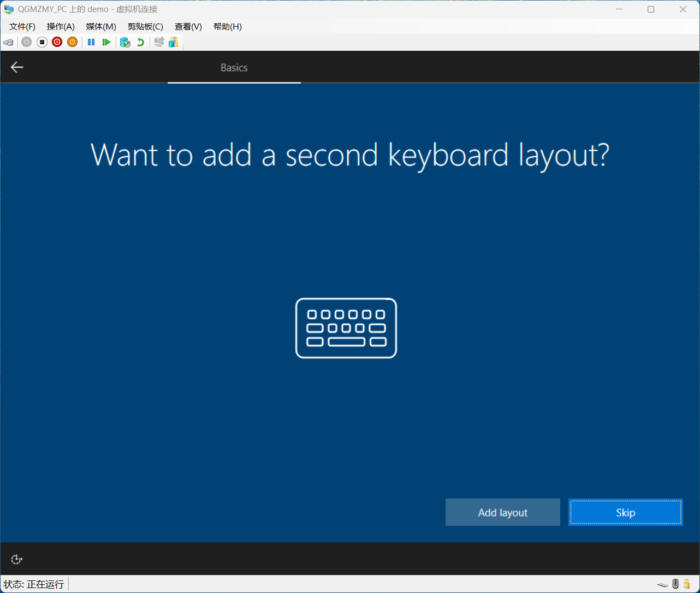
Task: Close the virtual machine connection window
Action: (x=683, y=9)
